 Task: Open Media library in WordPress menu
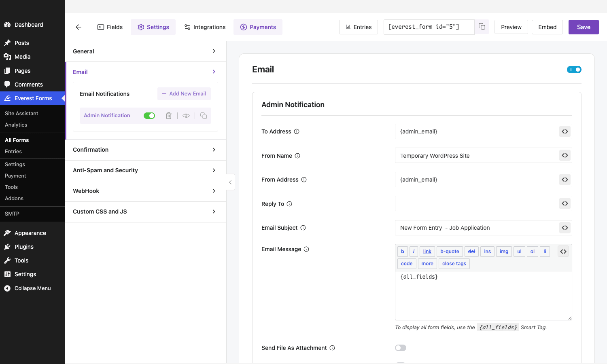(x=32, y=57)
